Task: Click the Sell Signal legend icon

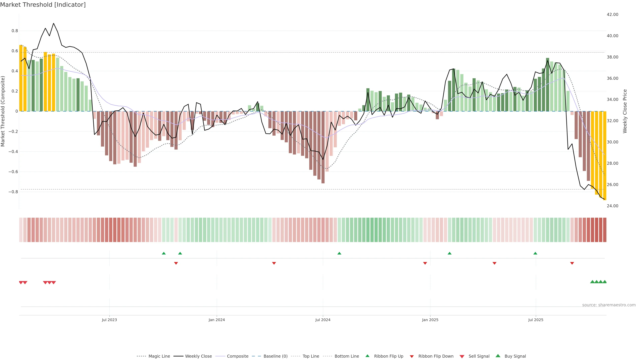Action: 462,356
